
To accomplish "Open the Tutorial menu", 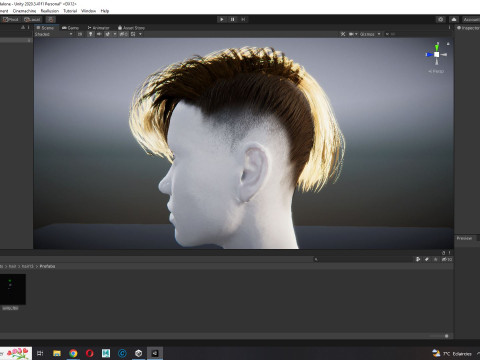I will click(x=70, y=11).
